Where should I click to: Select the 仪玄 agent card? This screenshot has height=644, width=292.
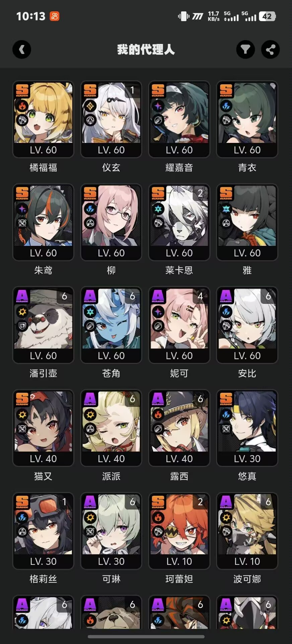click(x=111, y=119)
